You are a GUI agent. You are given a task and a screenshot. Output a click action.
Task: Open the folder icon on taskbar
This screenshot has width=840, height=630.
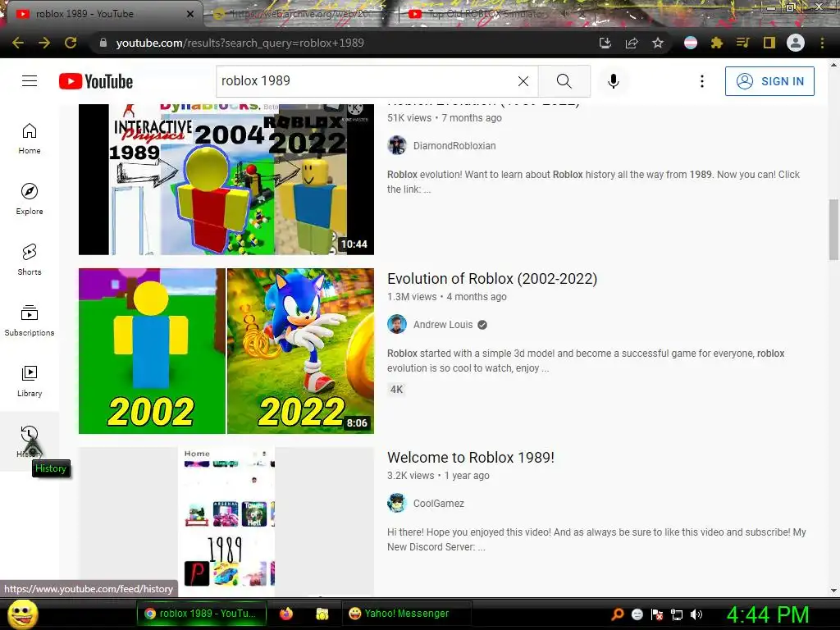pyautogui.click(x=322, y=614)
